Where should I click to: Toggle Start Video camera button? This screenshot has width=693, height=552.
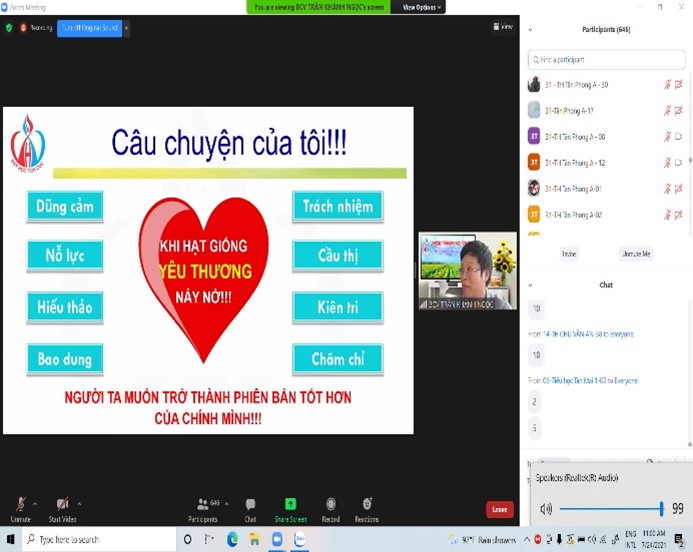(62, 505)
